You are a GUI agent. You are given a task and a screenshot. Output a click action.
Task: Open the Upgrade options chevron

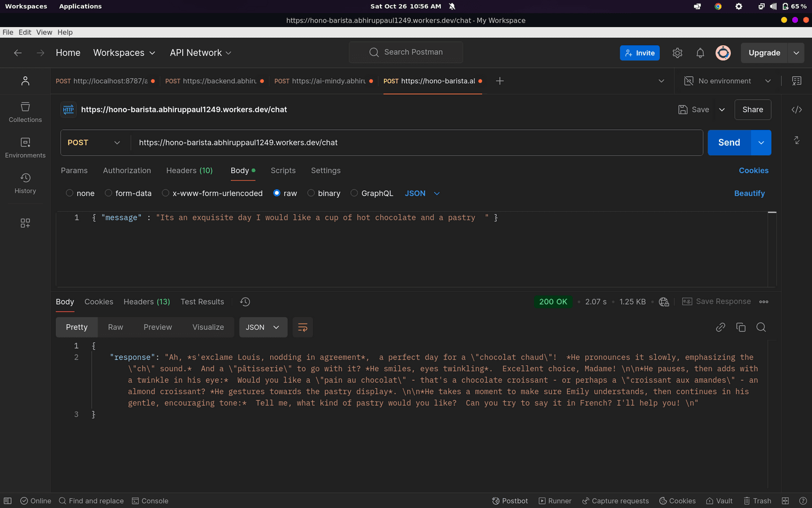[x=796, y=52]
